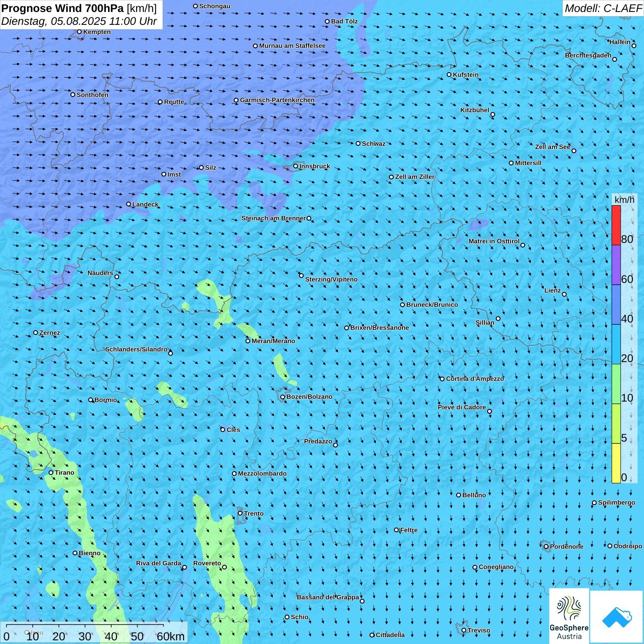Click the Zell am See label
The image size is (644, 644).
click(x=552, y=147)
